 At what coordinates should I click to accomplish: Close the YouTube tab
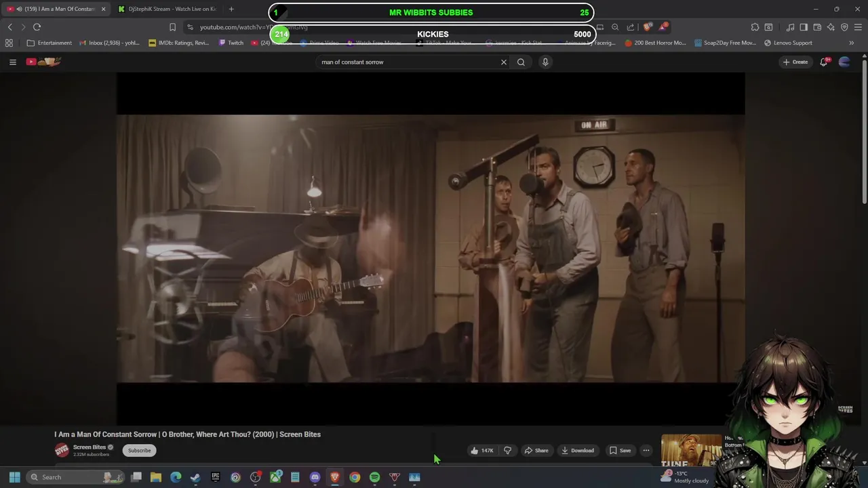click(103, 9)
